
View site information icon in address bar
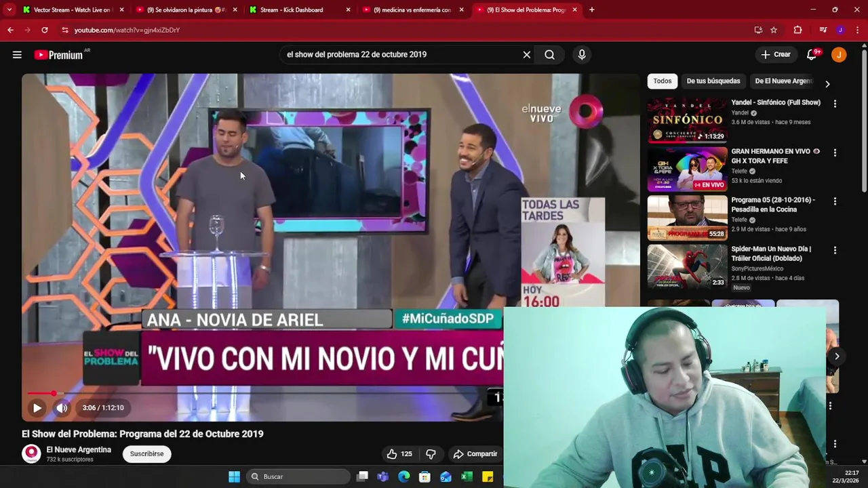click(65, 30)
